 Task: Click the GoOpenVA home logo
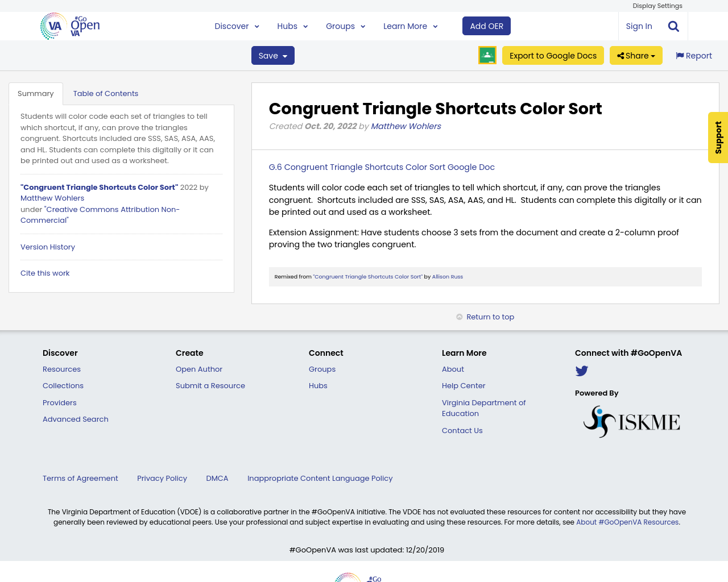point(68,25)
